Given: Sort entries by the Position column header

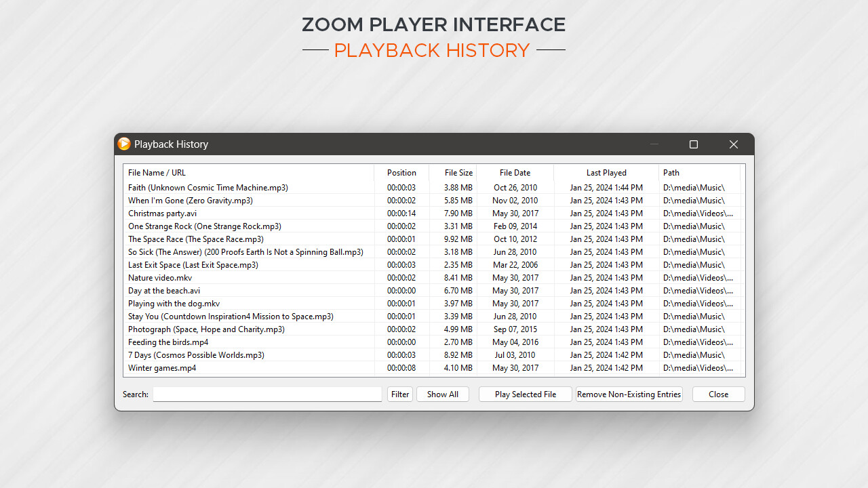Looking at the screenshot, I should [401, 172].
